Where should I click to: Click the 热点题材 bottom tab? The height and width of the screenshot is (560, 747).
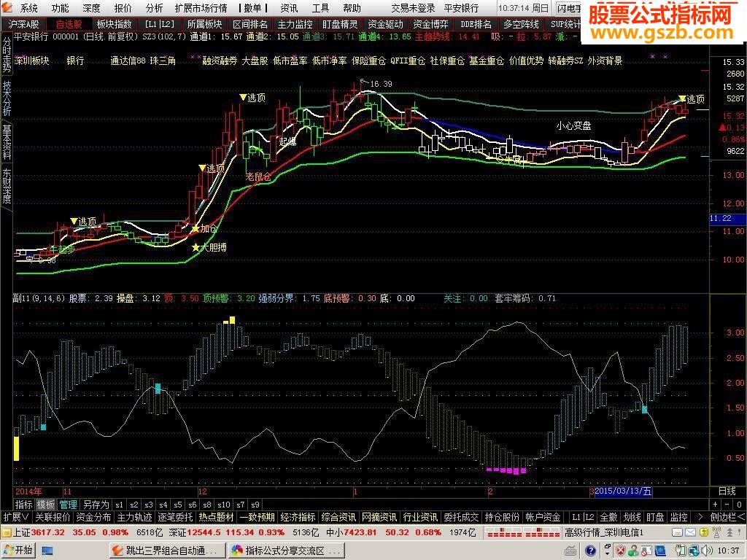pos(216,517)
